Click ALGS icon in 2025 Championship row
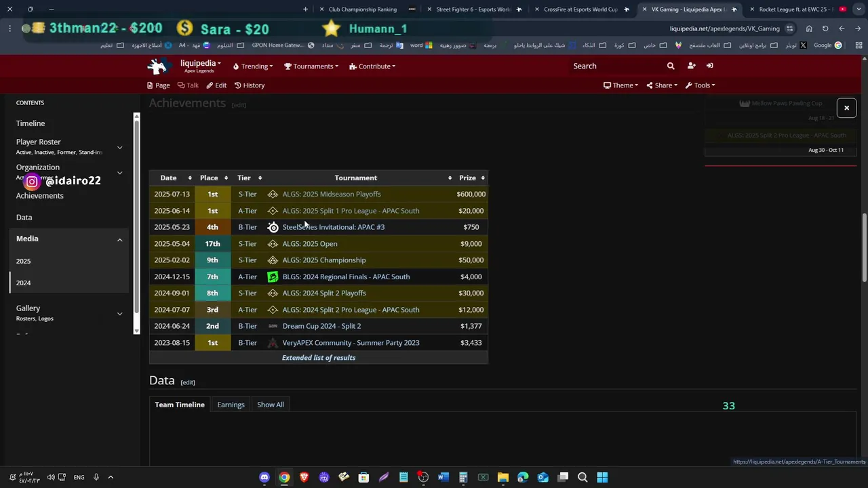The image size is (868, 488). pos(273,260)
